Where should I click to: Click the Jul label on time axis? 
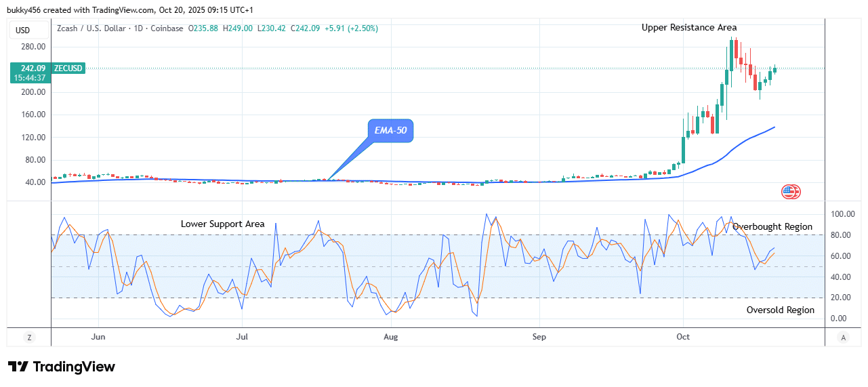(243, 336)
